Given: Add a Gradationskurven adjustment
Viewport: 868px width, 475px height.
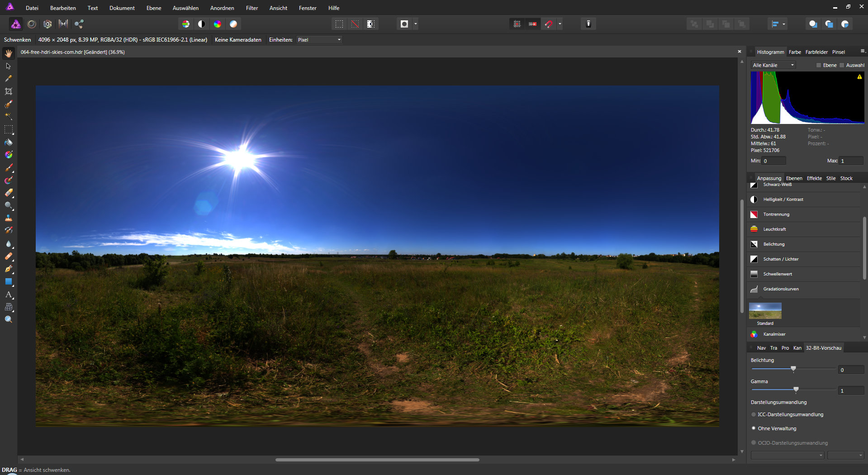Looking at the screenshot, I should (781, 289).
